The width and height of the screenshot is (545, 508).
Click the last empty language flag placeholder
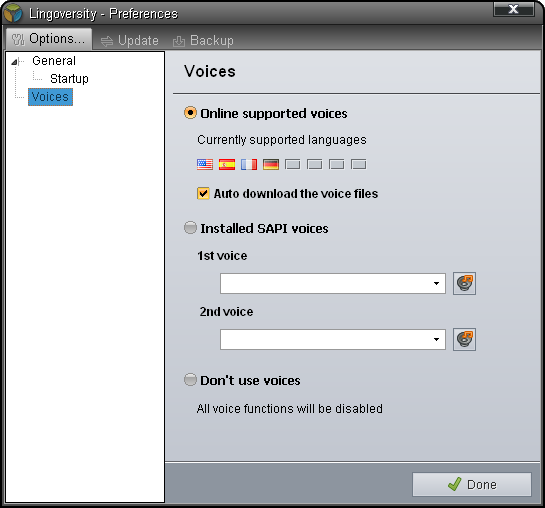coord(358,164)
